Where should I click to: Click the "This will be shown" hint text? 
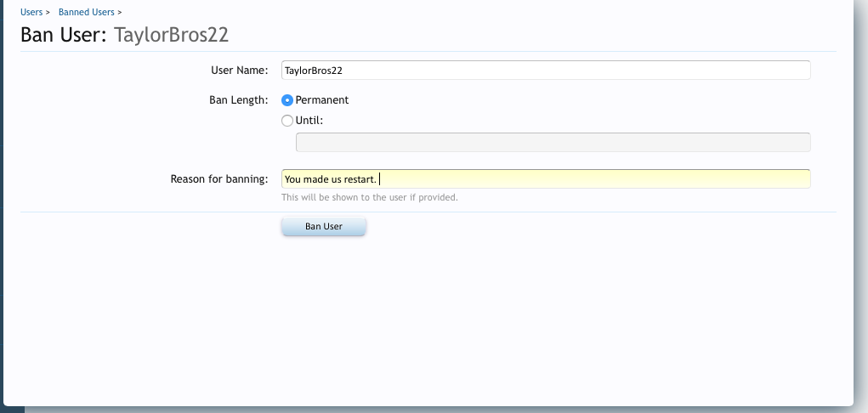click(370, 197)
